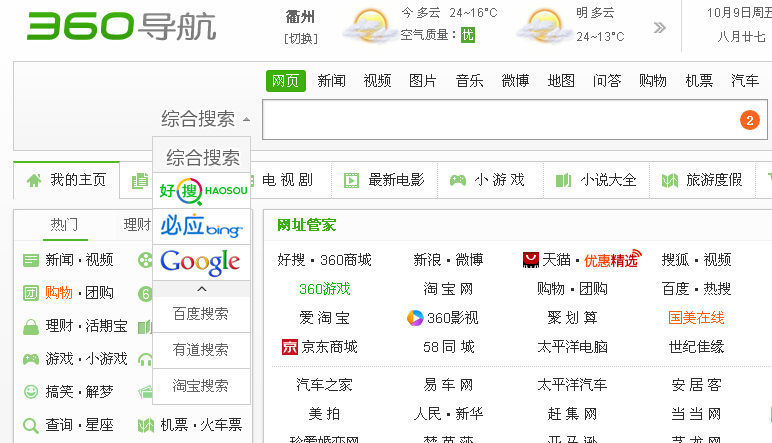Screen dimensions: 772x443
Task: Click into the main search input field
Action: coord(515,120)
